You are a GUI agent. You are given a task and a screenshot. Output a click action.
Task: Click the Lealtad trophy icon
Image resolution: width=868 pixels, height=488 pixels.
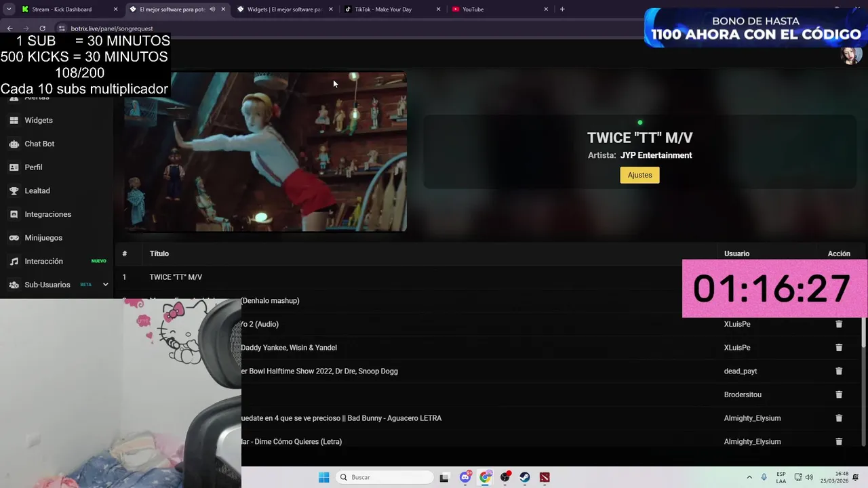[14, 191]
